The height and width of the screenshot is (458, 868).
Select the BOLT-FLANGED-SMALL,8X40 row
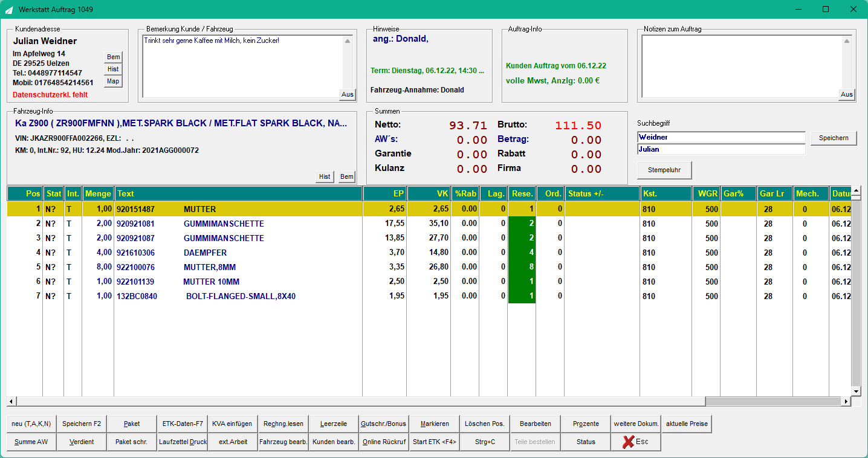click(x=429, y=296)
